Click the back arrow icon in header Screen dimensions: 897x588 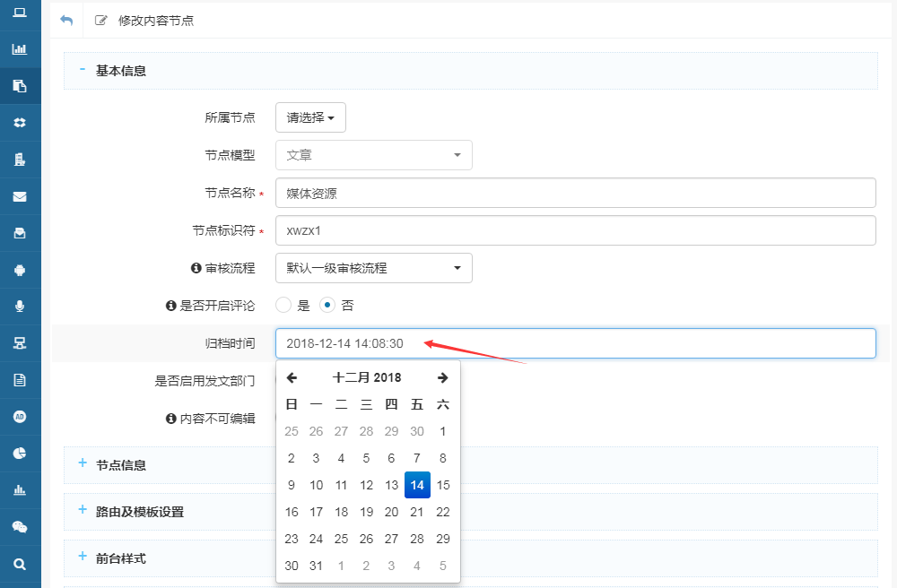(x=66, y=20)
